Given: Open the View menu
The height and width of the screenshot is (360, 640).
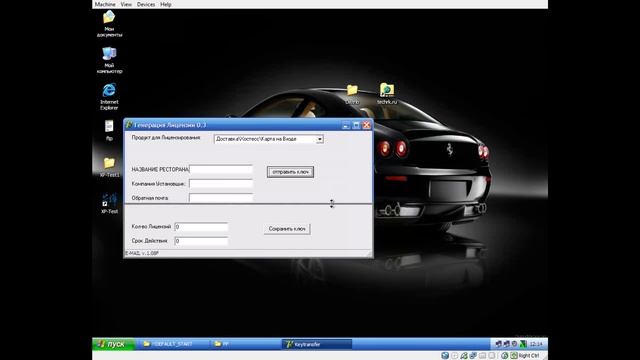Looking at the screenshot, I should (126, 4).
